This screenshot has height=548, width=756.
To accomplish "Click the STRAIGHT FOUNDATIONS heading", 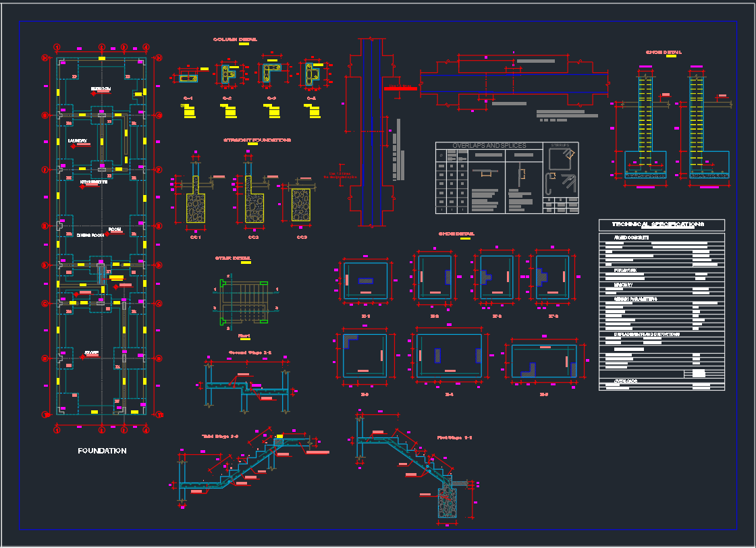I will 257,140.
